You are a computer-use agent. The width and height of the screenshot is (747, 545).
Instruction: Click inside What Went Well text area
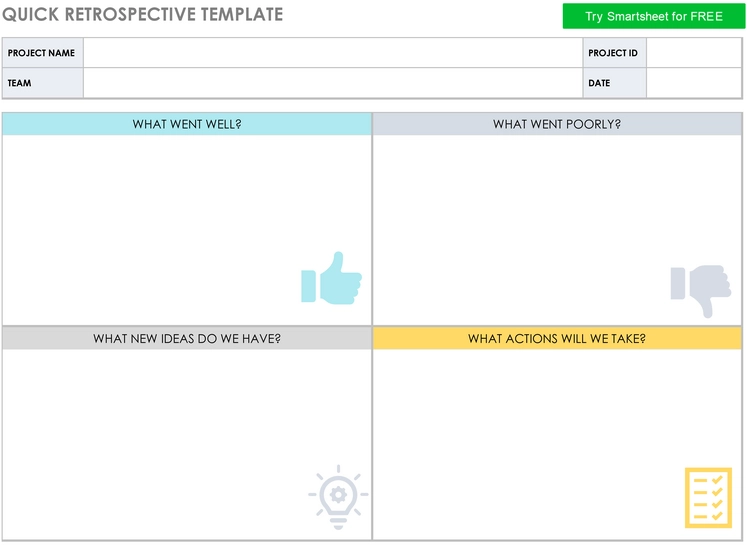pos(187,230)
